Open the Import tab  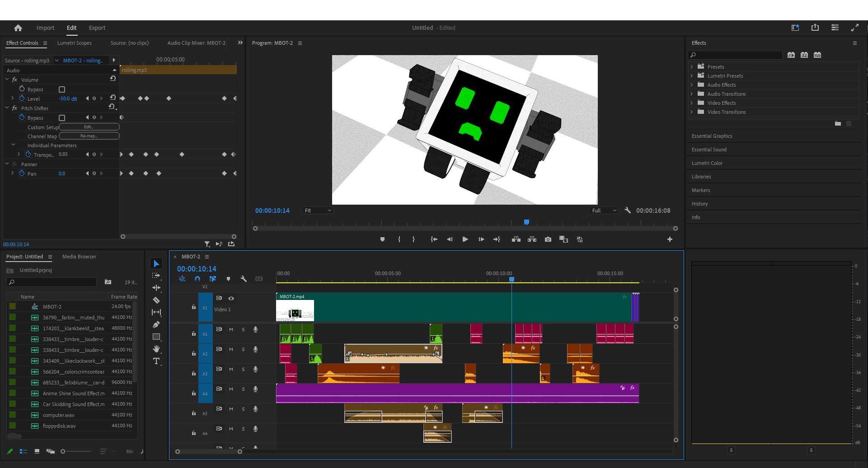45,28
